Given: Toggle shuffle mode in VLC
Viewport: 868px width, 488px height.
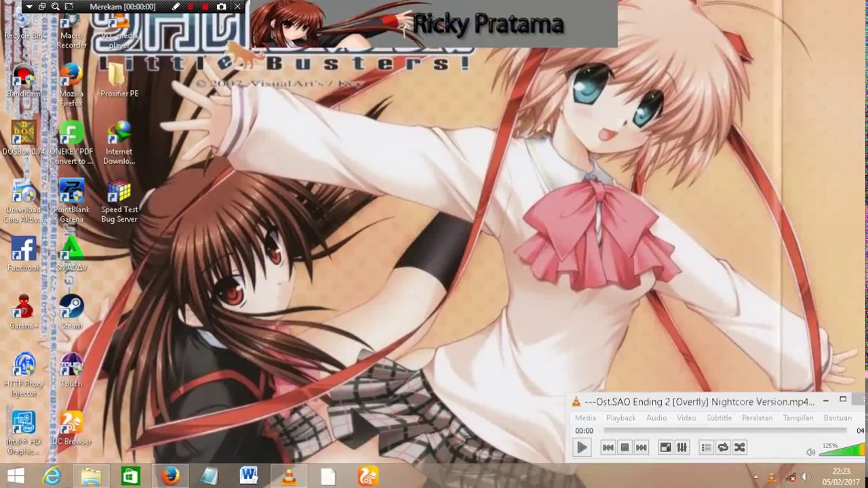Looking at the screenshot, I should [740, 447].
